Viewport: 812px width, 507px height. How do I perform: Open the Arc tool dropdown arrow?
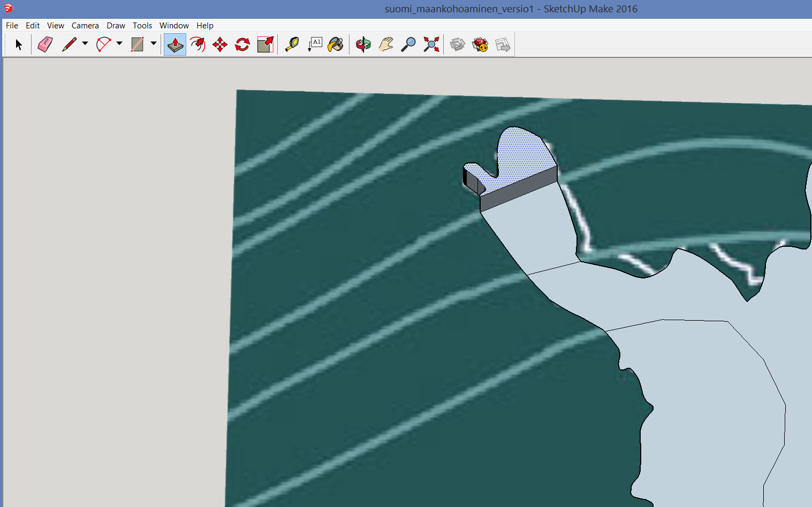point(119,43)
